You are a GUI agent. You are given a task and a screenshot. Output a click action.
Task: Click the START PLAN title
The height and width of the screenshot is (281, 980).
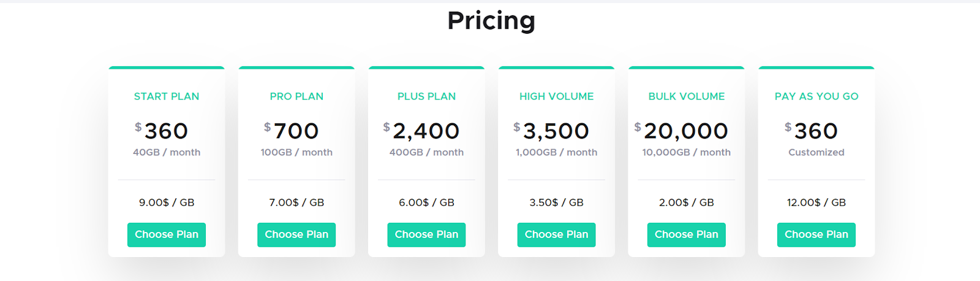point(167,96)
